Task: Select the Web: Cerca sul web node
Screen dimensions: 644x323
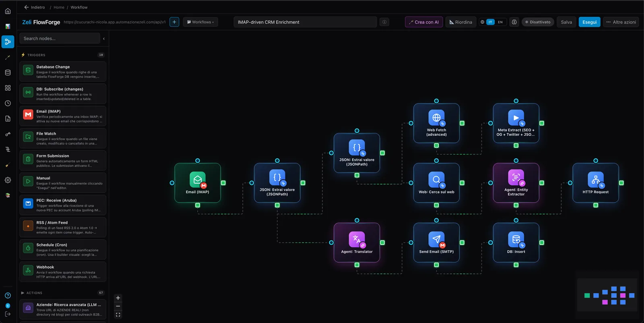Action: click(436, 183)
